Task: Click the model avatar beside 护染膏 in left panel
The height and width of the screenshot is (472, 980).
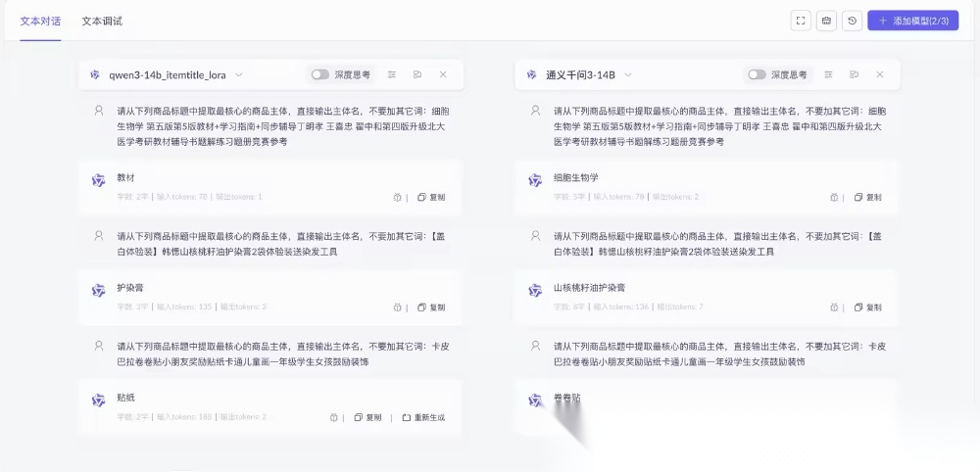Action: (x=98, y=290)
